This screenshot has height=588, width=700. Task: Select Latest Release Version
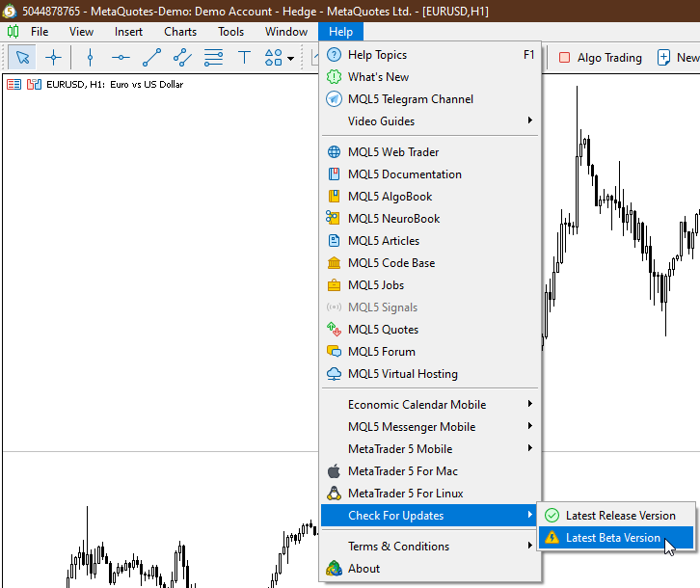point(616,516)
